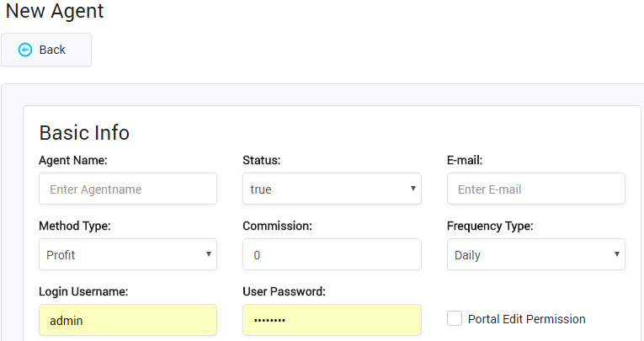644x341 pixels.
Task: Click the Frequency Type label
Action: (x=490, y=226)
